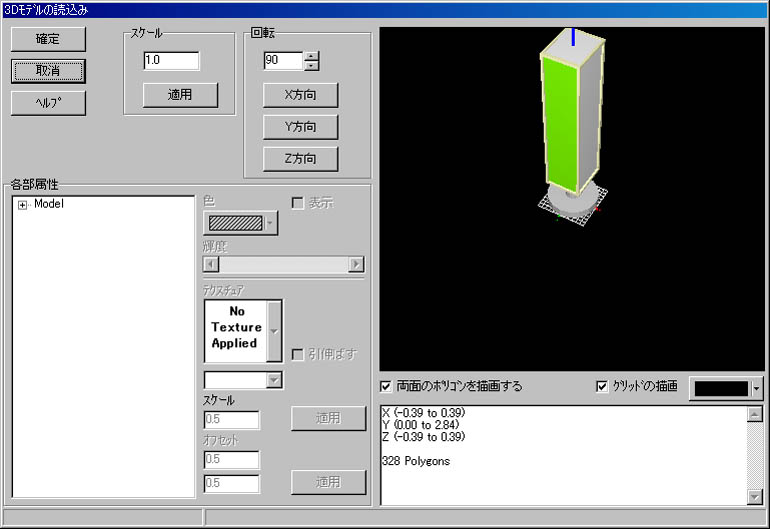Expand the Model tree node

tap(22, 205)
